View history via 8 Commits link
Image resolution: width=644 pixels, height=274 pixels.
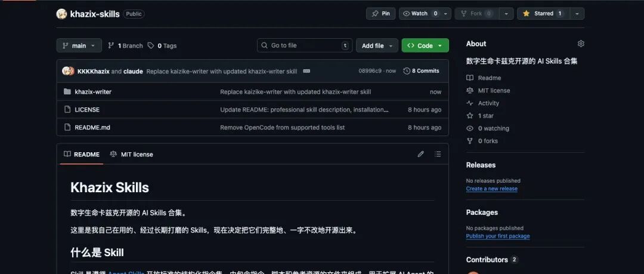coord(422,71)
